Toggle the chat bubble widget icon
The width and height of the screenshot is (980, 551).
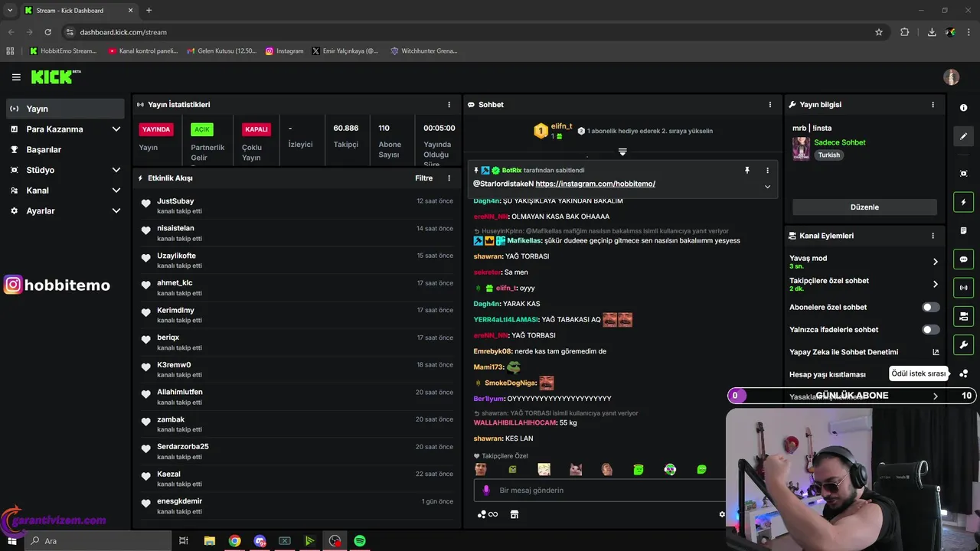click(x=964, y=259)
